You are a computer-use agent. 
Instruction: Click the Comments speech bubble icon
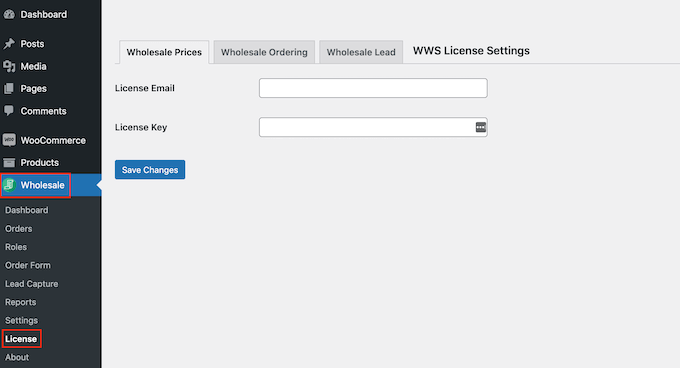(9, 111)
